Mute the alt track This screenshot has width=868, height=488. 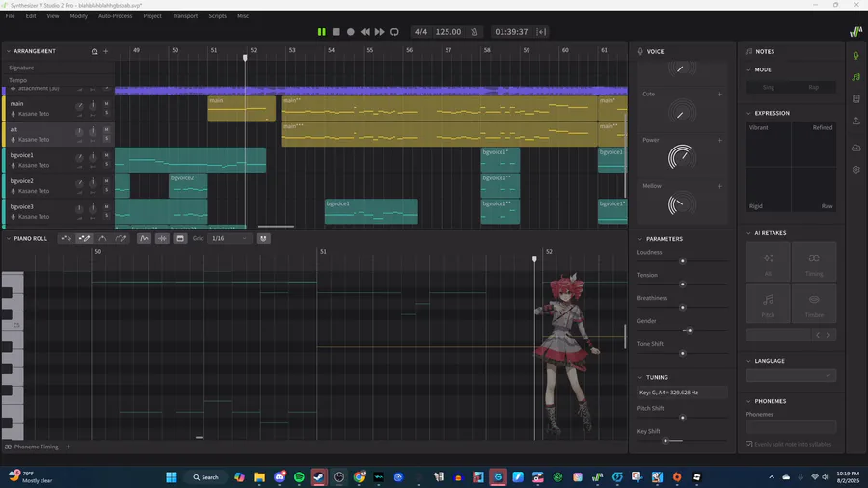106,129
